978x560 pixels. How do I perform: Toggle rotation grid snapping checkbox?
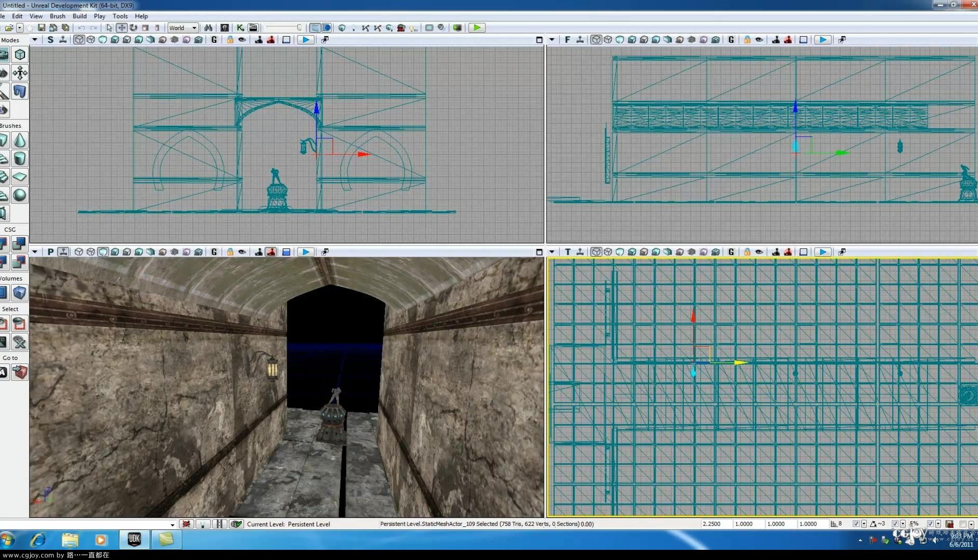tap(895, 524)
